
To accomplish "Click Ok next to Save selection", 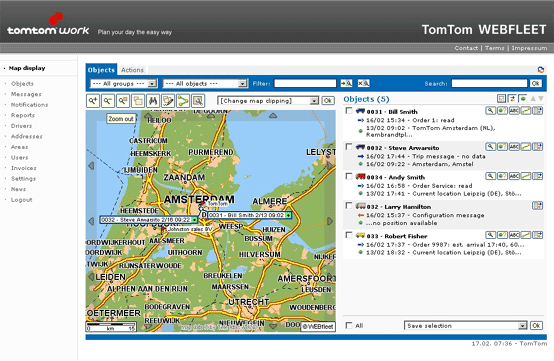I will 536,325.
